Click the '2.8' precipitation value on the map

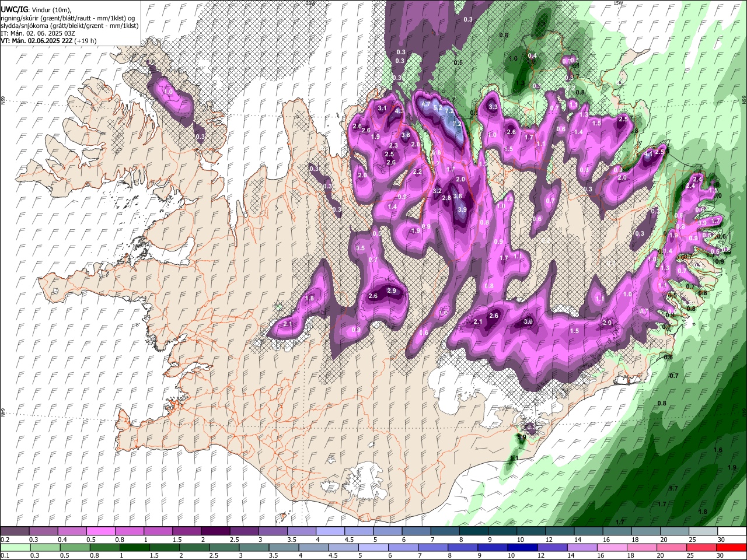[x=446, y=198]
